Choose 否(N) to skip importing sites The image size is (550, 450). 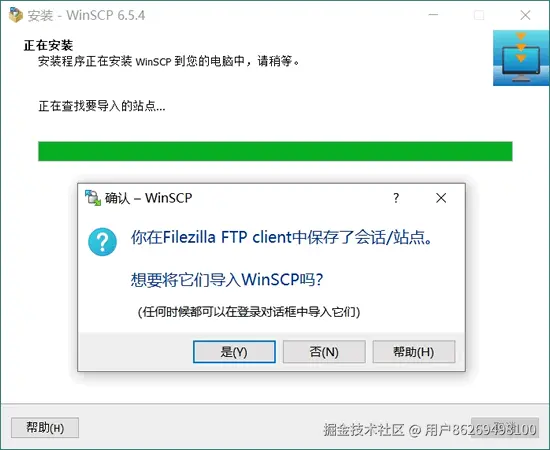pos(324,351)
